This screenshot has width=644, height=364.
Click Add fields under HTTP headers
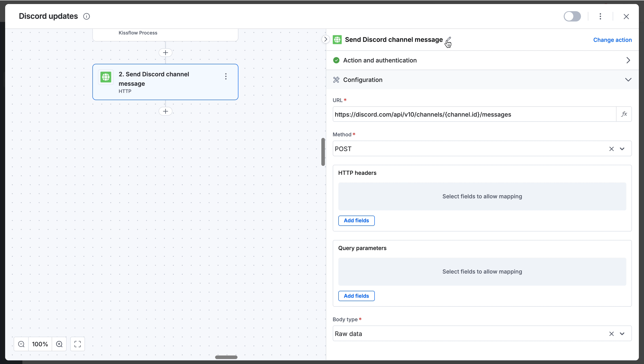356,221
